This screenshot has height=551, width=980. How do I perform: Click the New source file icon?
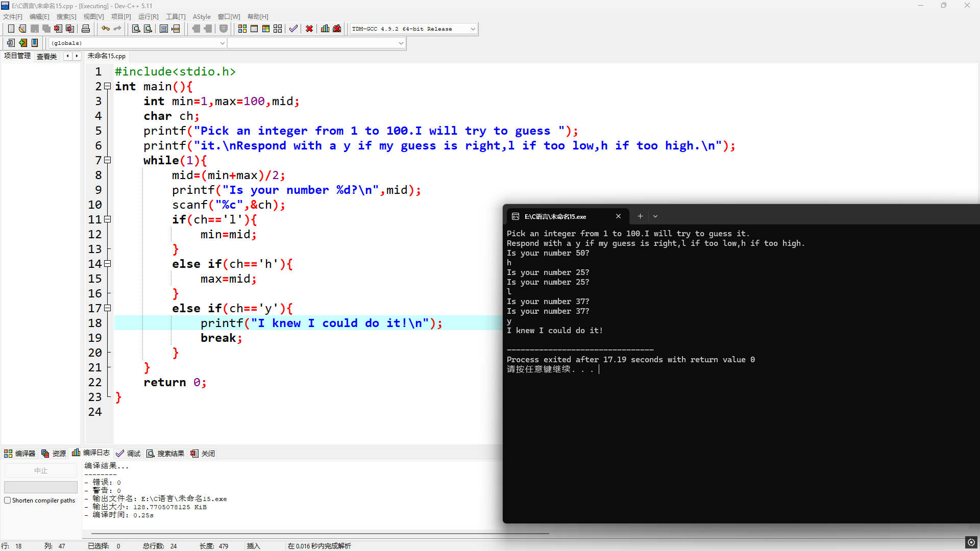11,29
